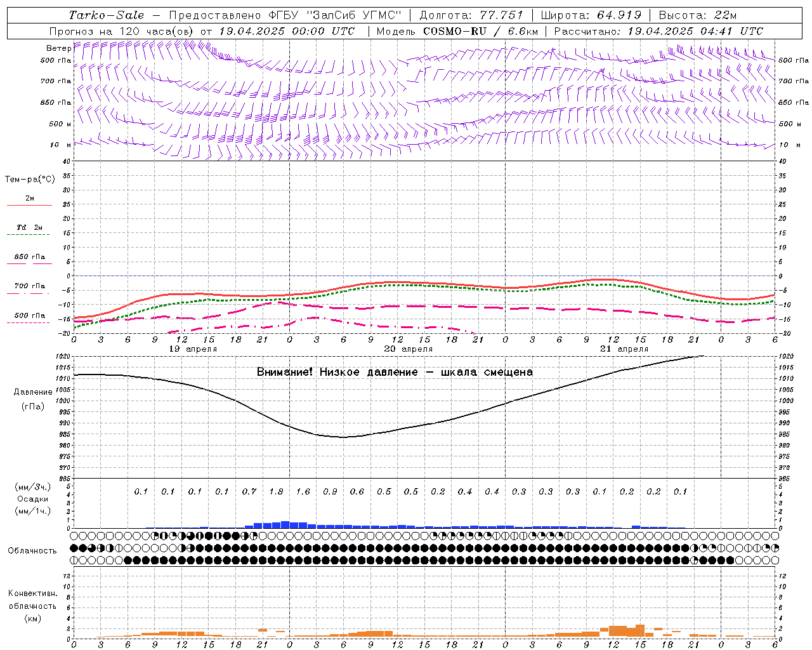Click the precipitation value '1.6'
Viewport: 812px width, 650px height.
pos(303,491)
